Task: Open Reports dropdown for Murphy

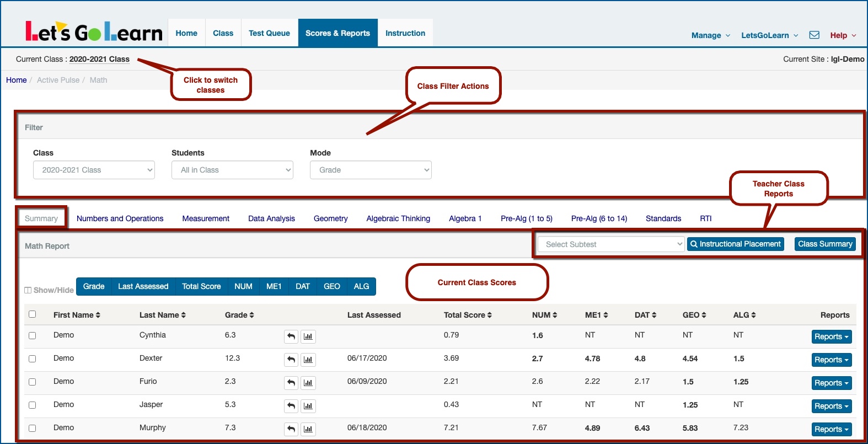Action: [x=832, y=429]
